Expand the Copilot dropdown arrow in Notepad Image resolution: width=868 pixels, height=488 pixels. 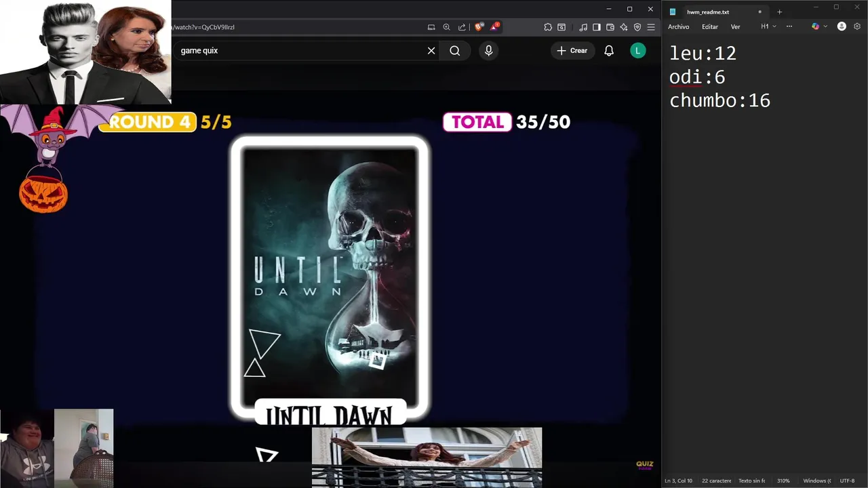tap(825, 26)
